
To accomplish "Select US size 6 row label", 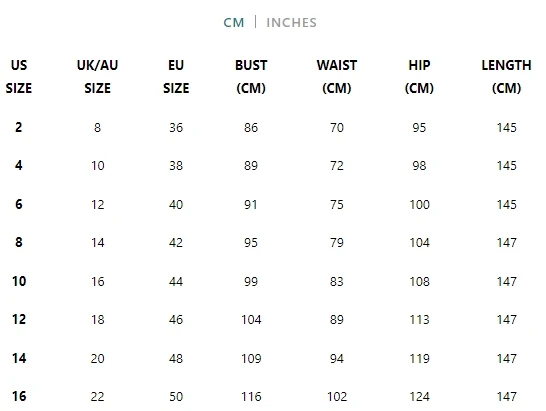I will tap(19, 204).
